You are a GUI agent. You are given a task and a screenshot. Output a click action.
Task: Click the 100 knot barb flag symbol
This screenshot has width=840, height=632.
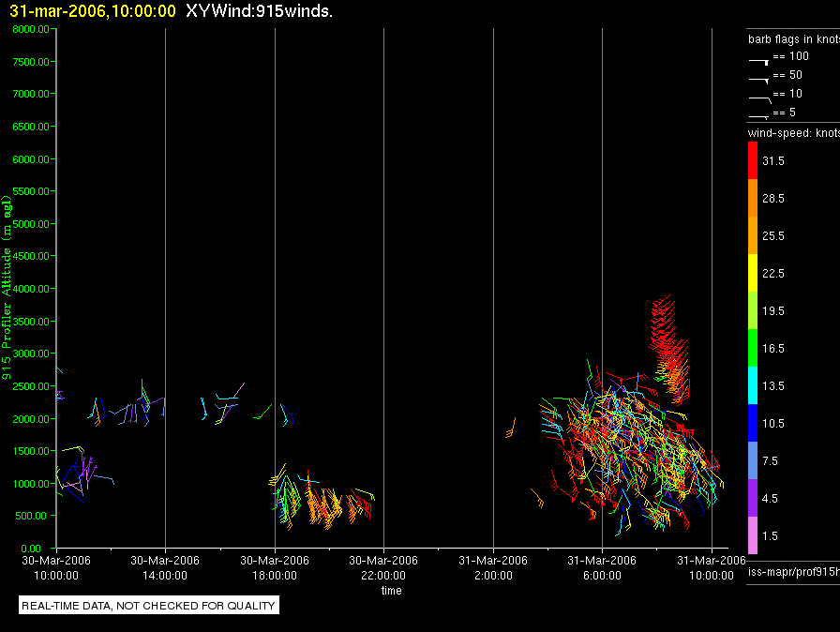click(758, 63)
